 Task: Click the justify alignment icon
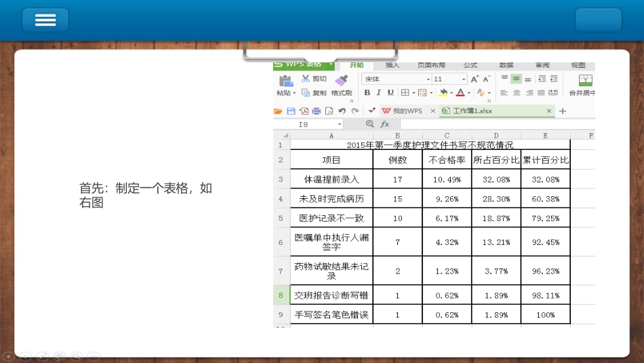click(x=542, y=92)
